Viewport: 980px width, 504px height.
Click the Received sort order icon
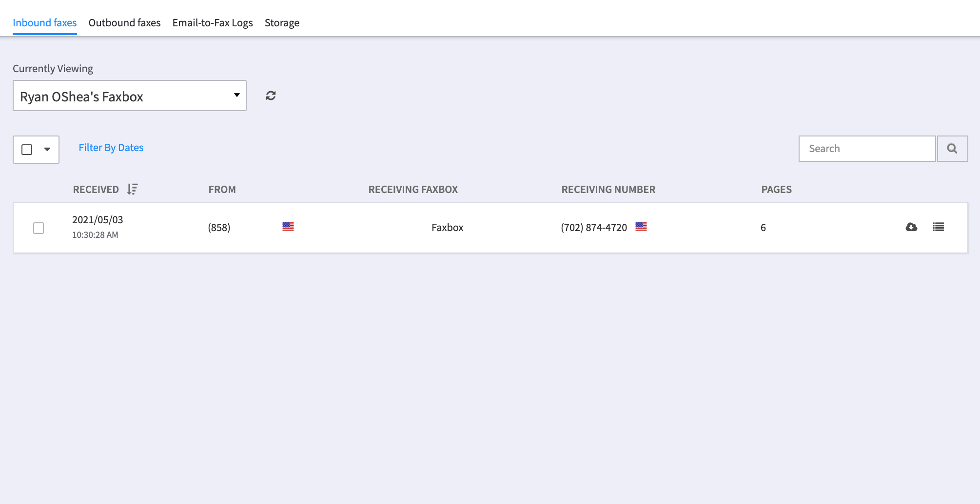(x=133, y=189)
